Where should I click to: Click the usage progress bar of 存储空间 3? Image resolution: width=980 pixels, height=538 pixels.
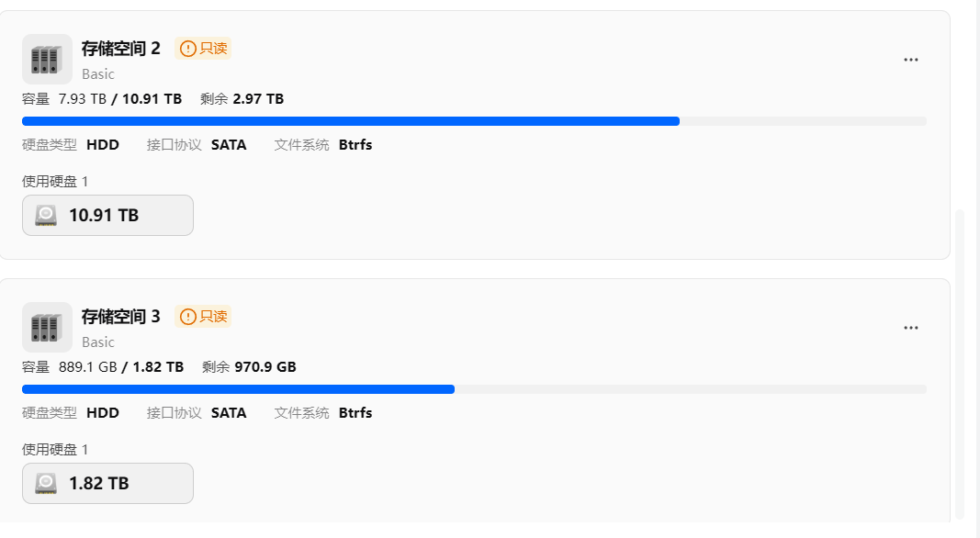tap(474, 389)
